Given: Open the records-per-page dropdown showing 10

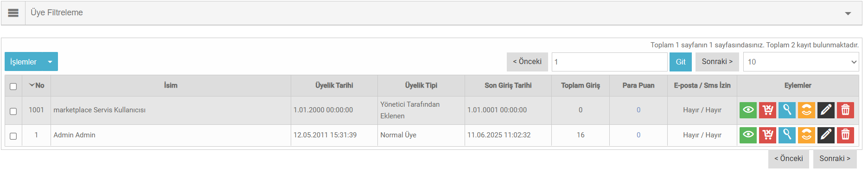Looking at the screenshot, I should point(801,62).
